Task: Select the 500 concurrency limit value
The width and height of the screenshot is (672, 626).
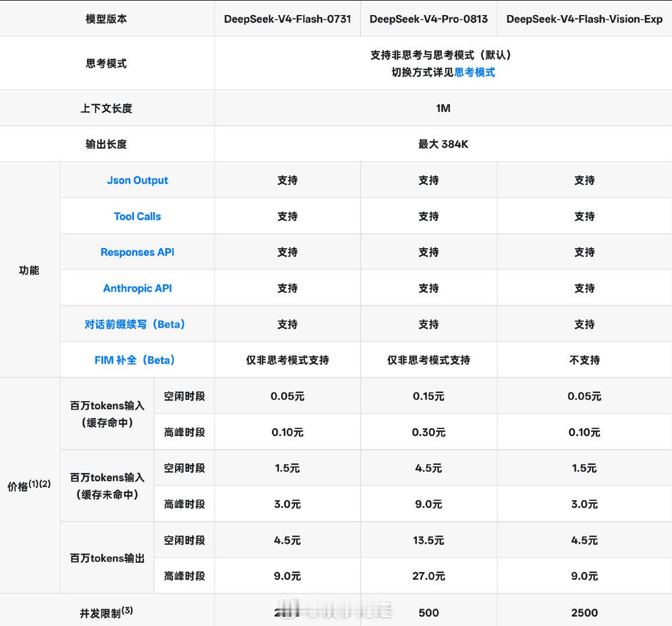Action: [428, 613]
